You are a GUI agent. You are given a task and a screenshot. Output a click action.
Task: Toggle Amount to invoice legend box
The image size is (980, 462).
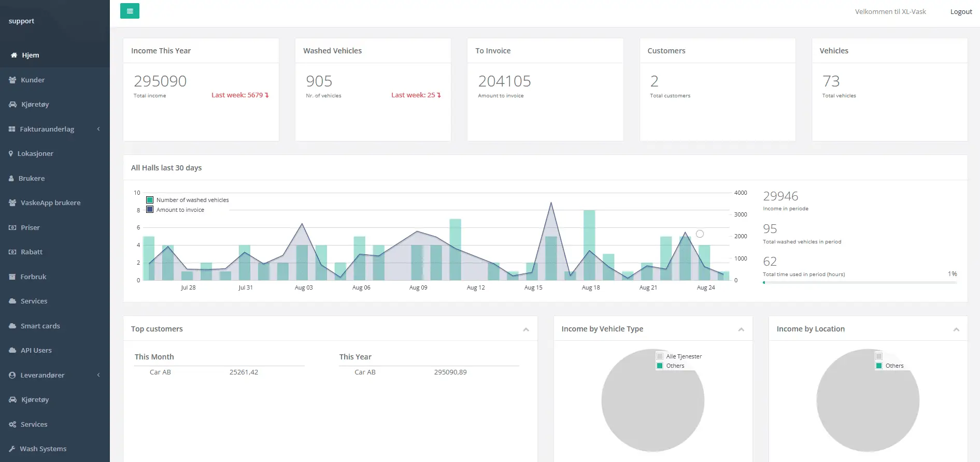pyautogui.click(x=150, y=210)
